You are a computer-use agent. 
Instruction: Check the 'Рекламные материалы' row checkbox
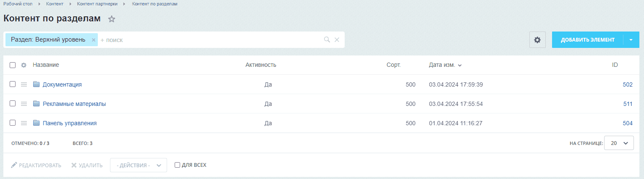pos(13,103)
